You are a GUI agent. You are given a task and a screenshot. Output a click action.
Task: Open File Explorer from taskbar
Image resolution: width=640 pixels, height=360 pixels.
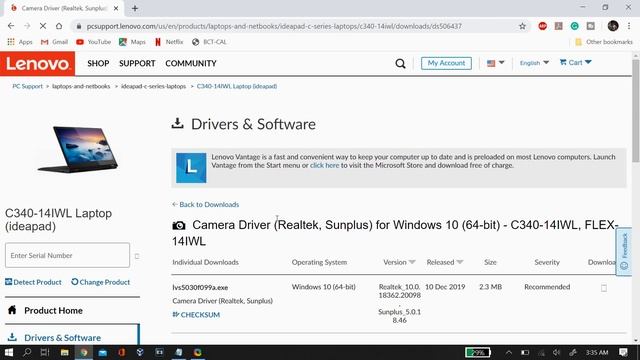pos(64,352)
